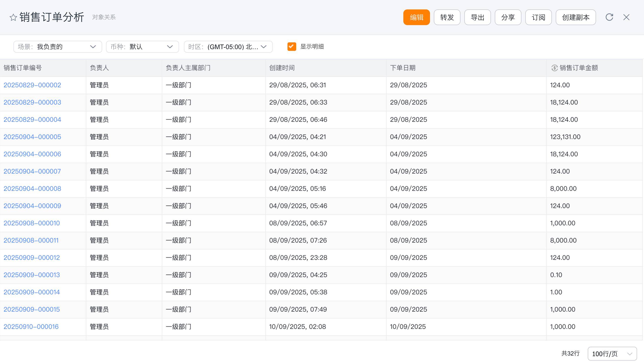Change the 100行/页 page size selector
This screenshot has width=644, height=364.
pyautogui.click(x=612, y=353)
